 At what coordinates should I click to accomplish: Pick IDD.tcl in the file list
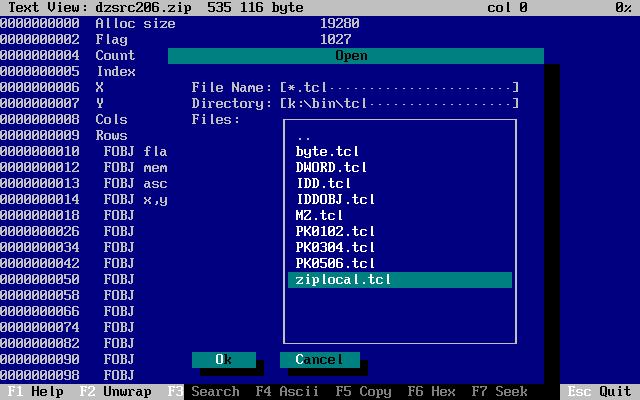323,183
